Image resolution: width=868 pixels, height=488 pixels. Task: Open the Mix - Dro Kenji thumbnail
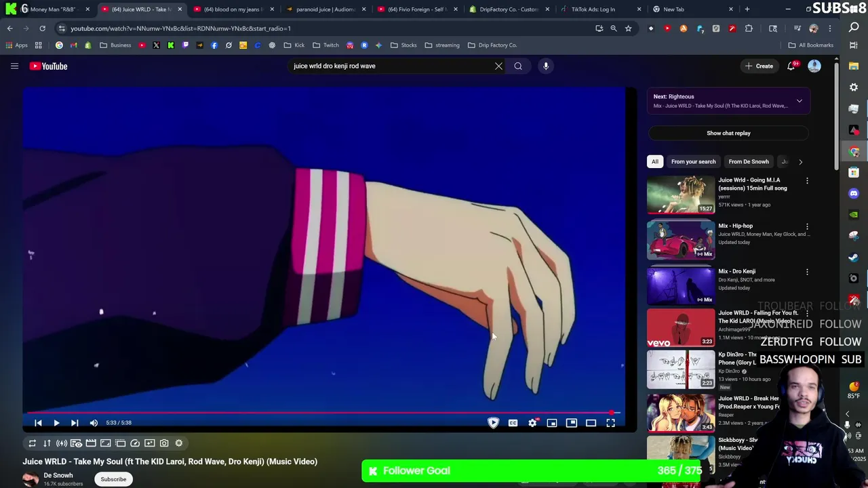coord(681,286)
